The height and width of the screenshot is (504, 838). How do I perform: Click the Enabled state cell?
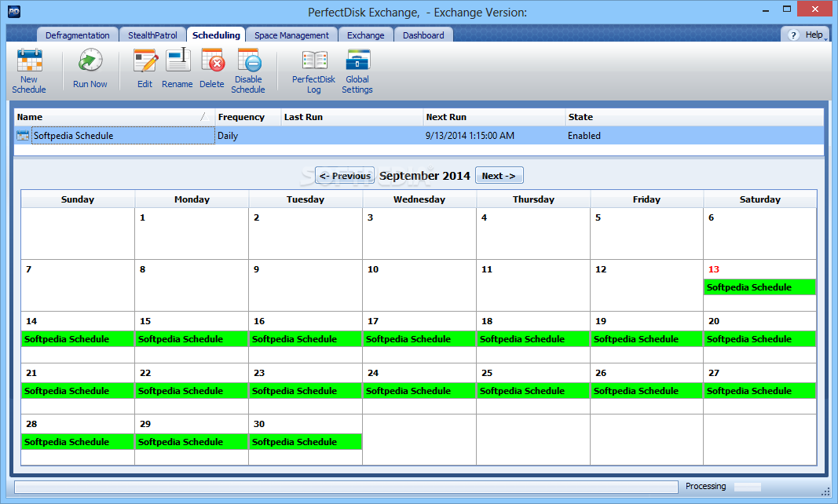click(x=584, y=136)
